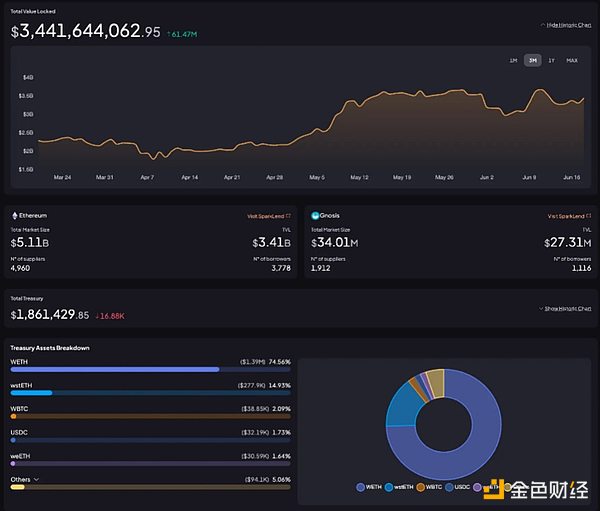600x511 pixels.
Task: Click the Ethereum logo icon
Action: click(x=14, y=215)
